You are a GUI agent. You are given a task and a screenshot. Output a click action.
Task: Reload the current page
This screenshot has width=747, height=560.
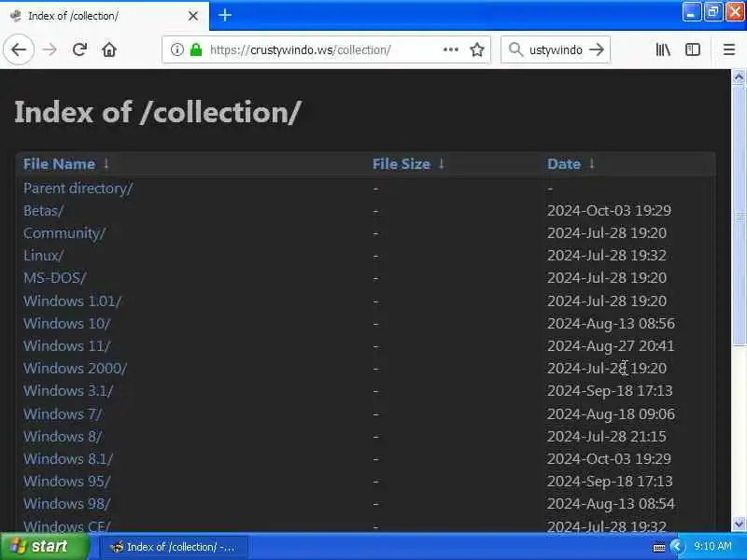(79, 49)
